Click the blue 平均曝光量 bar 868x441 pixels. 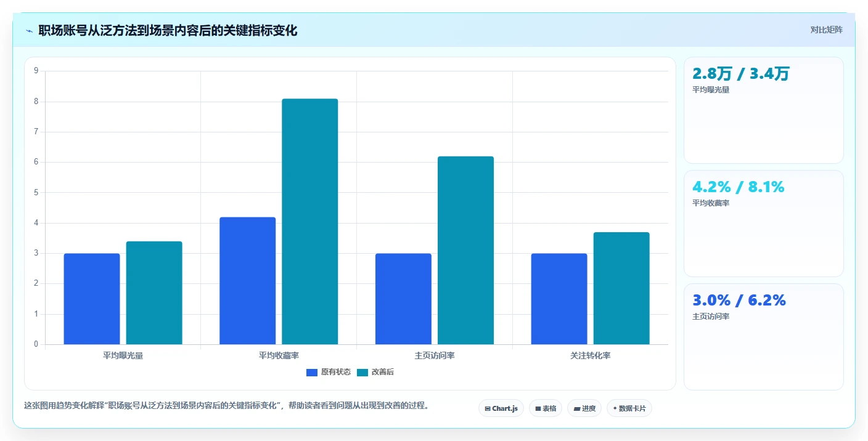(92, 299)
